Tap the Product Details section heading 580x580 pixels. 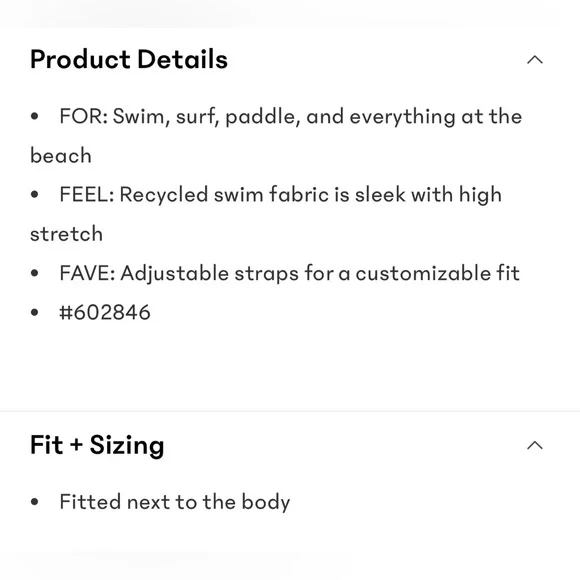pyautogui.click(x=129, y=59)
